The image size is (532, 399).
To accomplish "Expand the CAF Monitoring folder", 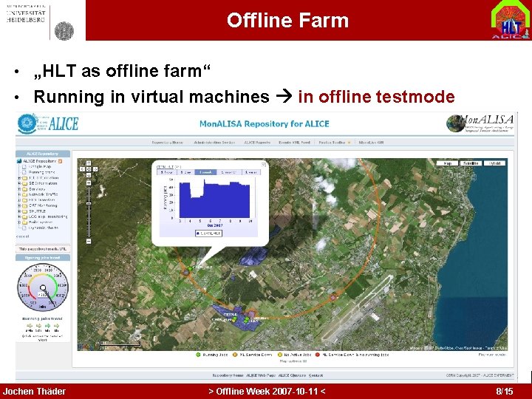I will (x=19, y=205).
